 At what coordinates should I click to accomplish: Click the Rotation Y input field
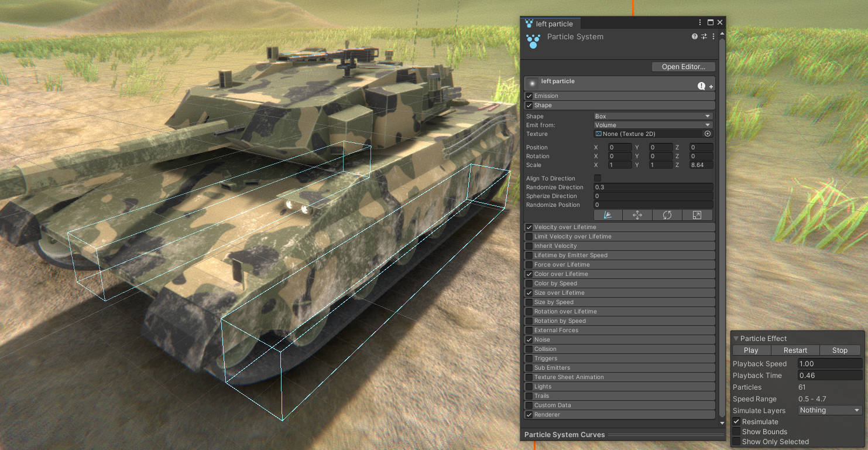[x=661, y=156]
